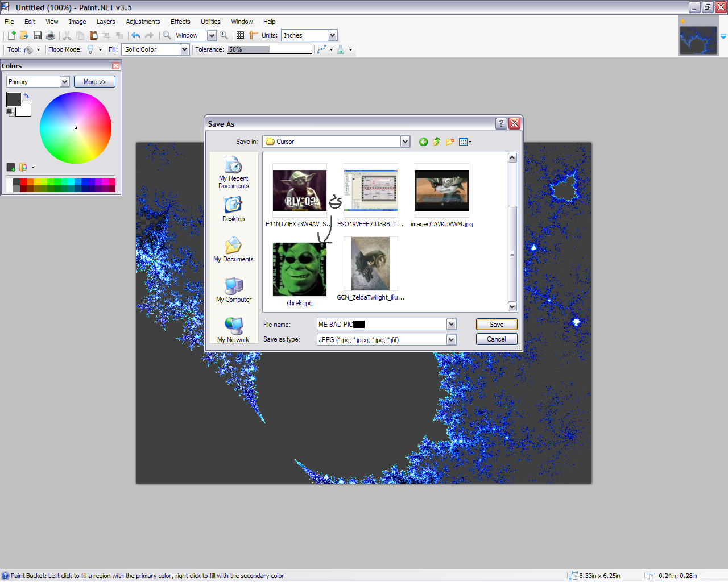The image size is (728, 582).
Task: Click the Create New Folder icon
Action: pyautogui.click(x=450, y=142)
